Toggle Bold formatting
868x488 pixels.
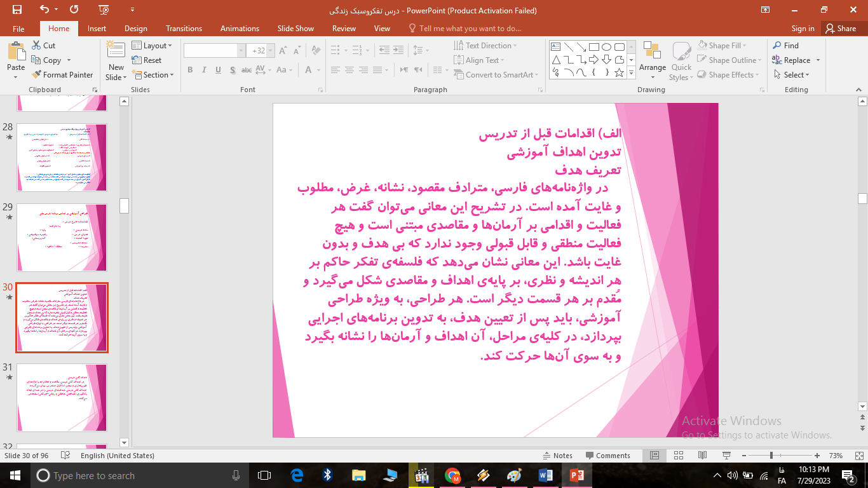pyautogui.click(x=190, y=70)
